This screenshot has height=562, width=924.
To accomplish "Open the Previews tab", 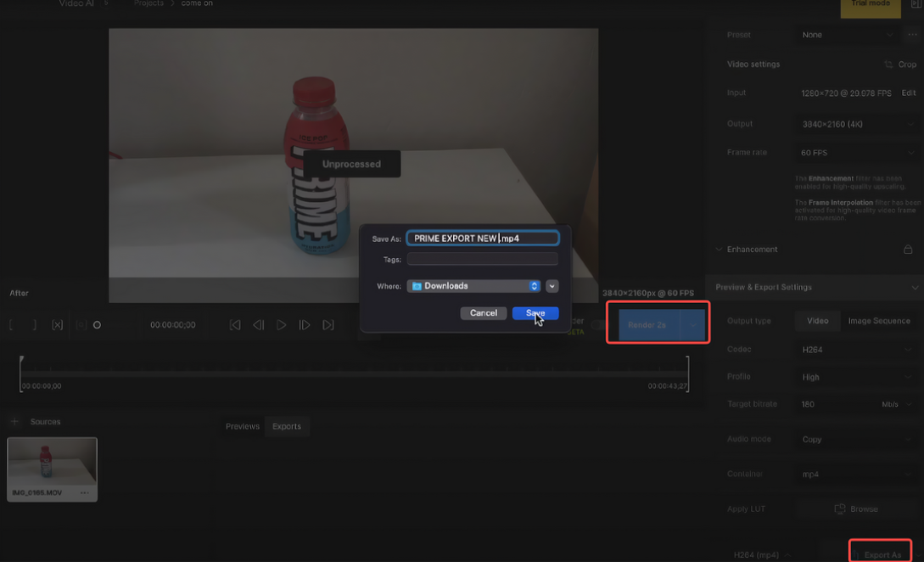I will (242, 426).
